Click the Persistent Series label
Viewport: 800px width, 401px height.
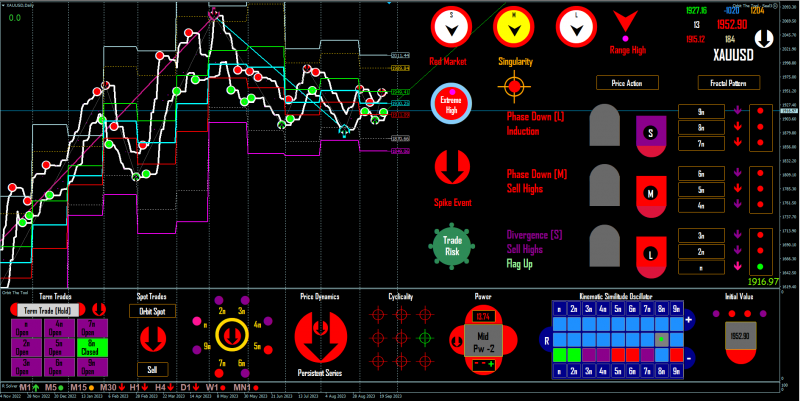pos(320,373)
